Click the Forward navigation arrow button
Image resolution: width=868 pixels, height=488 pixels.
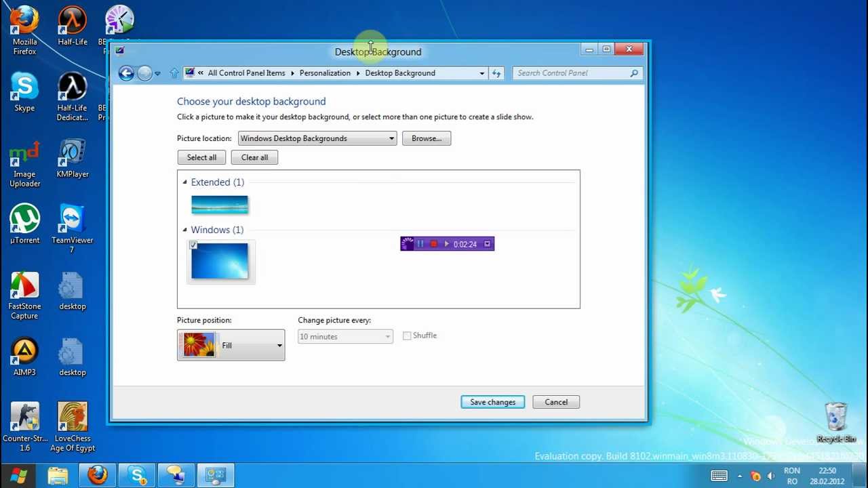pos(144,73)
